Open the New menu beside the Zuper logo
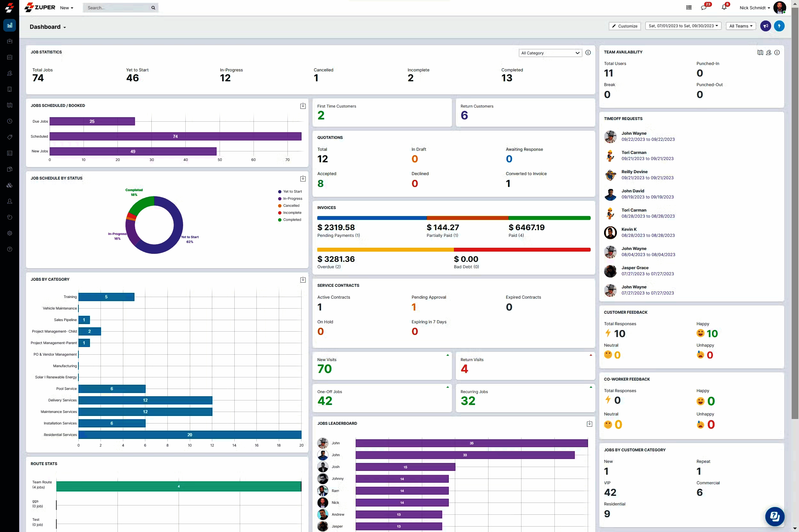799x532 pixels. click(x=67, y=8)
